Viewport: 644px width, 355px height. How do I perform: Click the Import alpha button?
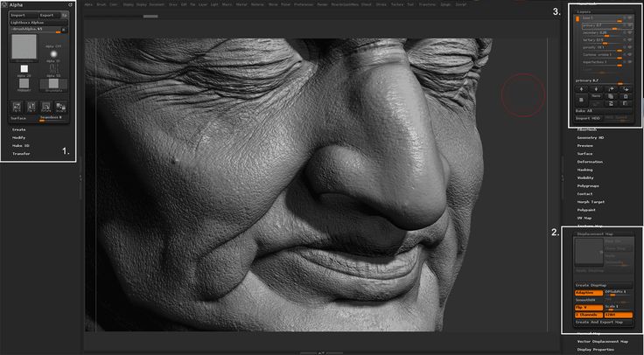click(x=24, y=15)
